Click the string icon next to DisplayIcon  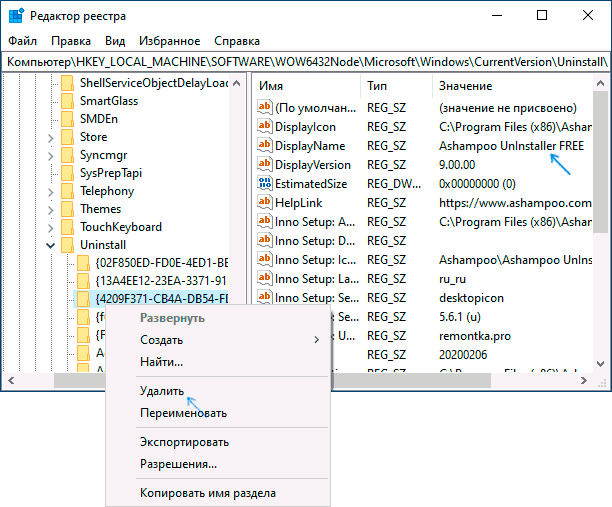pyautogui.click(x=265, y=126)
